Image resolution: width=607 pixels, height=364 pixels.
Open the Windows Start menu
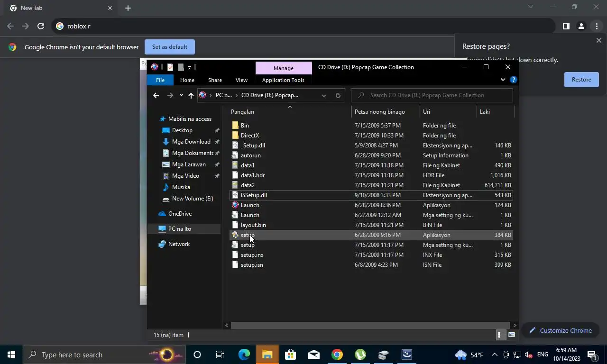[11, 355]
